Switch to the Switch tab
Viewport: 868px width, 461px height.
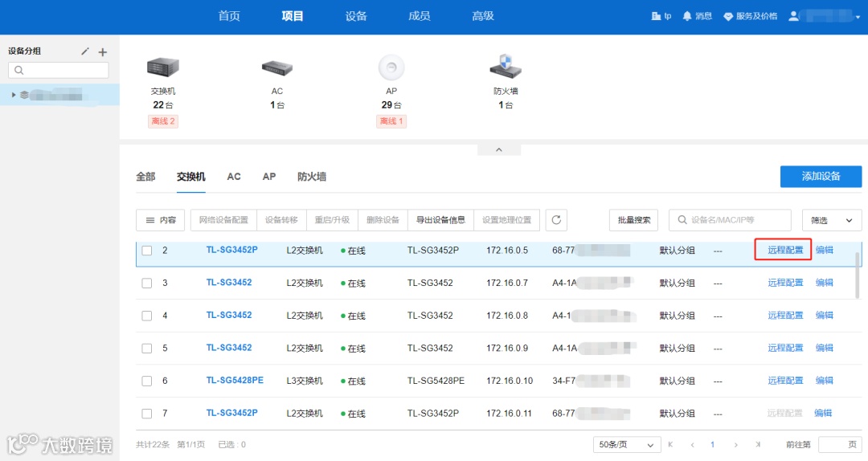191,177
